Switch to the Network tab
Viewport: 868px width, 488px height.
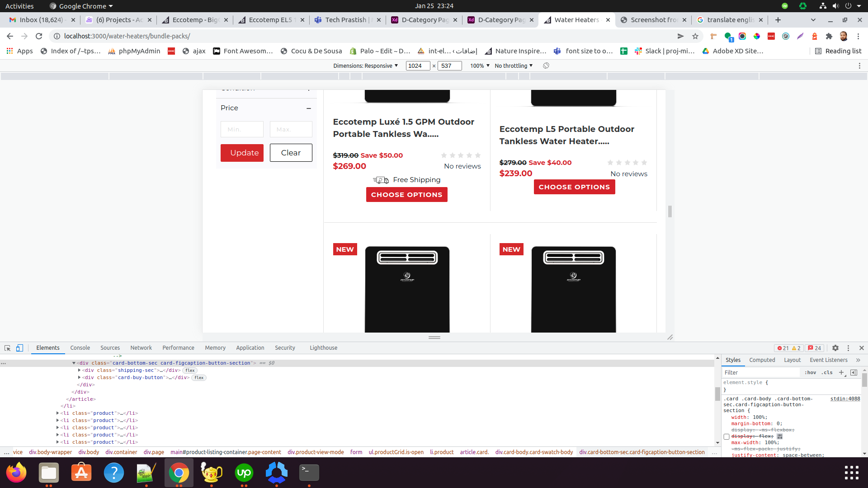[x=141, y=348]
